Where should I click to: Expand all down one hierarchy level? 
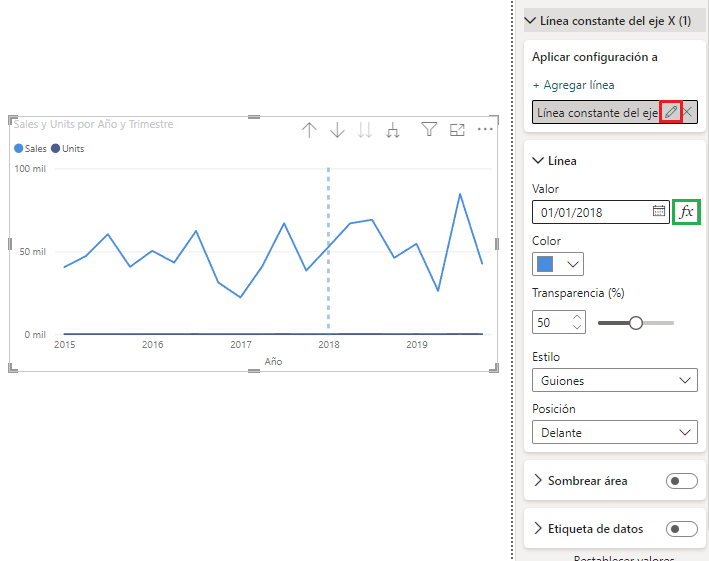(393, 130)
